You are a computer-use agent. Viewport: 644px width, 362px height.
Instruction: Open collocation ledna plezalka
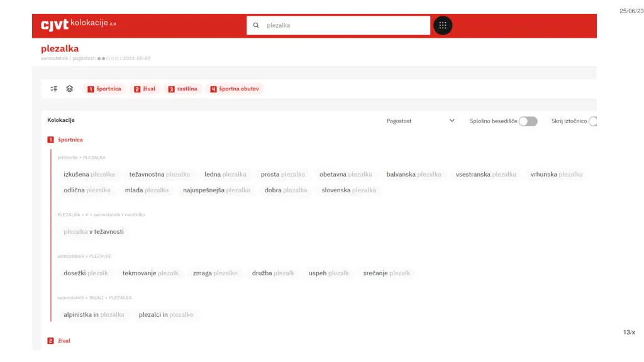click(x=226, y=175)
